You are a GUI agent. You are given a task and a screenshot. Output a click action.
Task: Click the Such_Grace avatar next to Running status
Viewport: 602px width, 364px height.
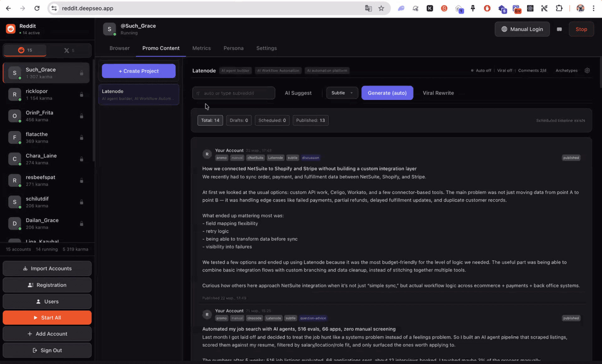(x=109, y=29)
